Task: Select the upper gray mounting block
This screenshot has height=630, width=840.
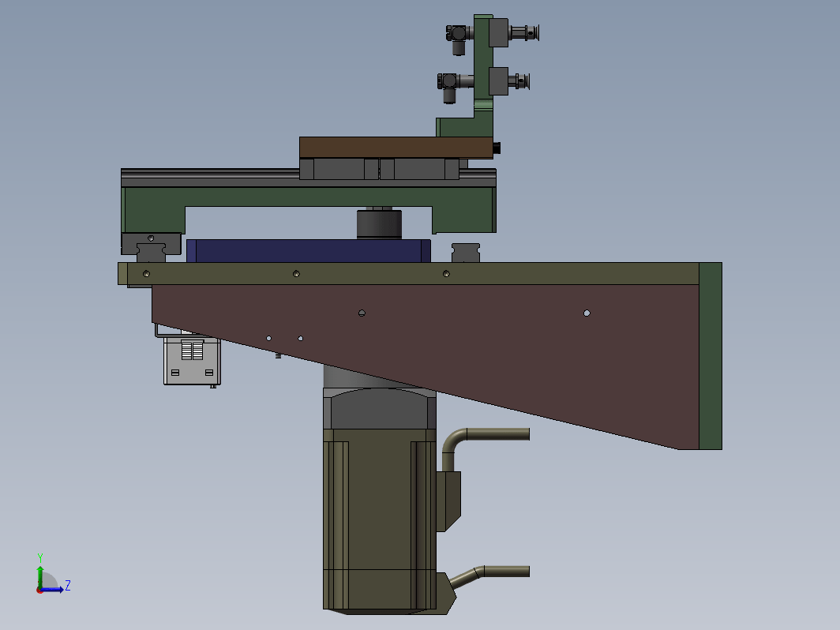Action: 498,32
